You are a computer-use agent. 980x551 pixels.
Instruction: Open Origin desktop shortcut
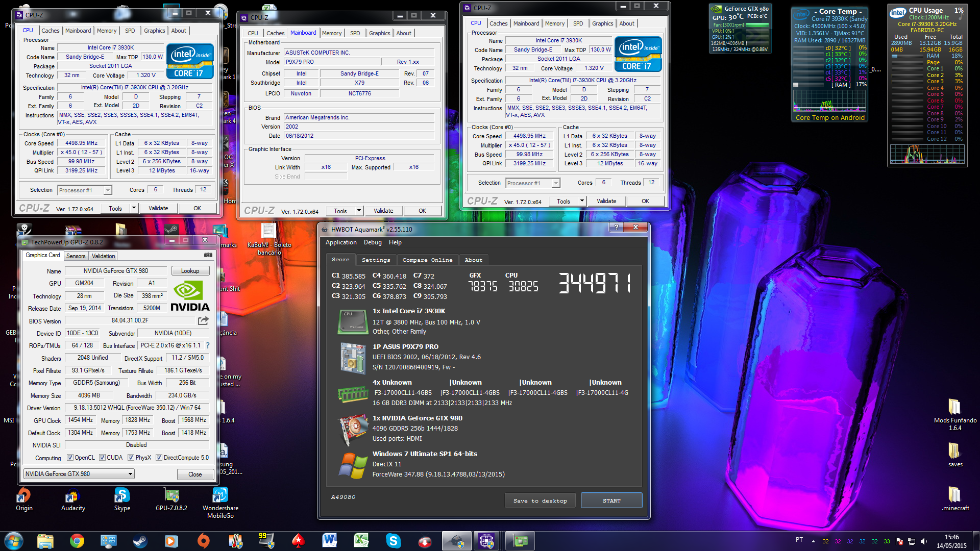click(x=24, y=499)
